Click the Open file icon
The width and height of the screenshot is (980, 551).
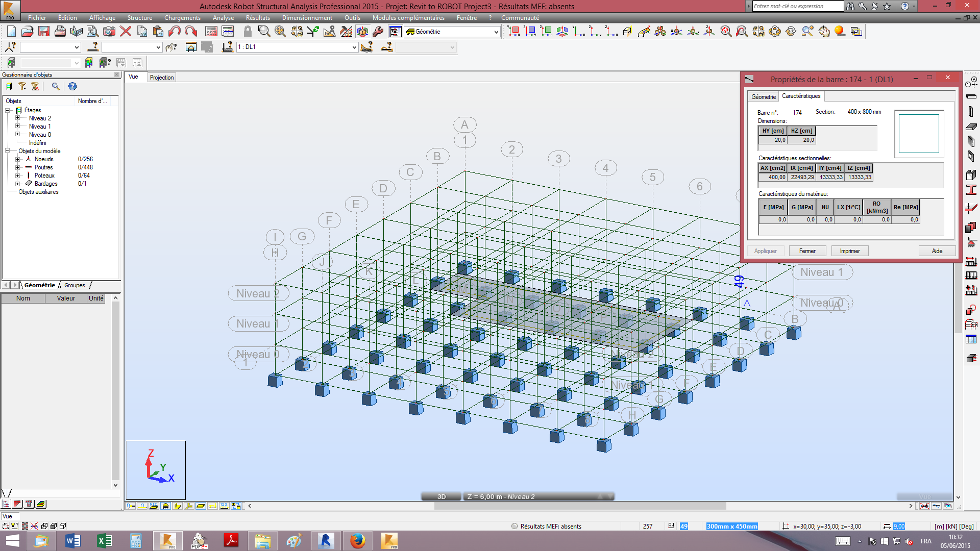pyautogui.click(x=28, y=32)
